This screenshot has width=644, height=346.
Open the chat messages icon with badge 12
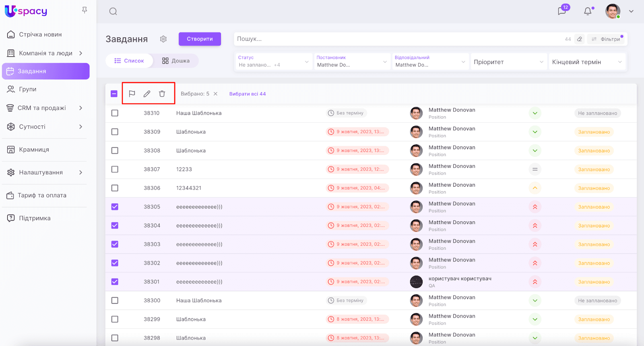coord(562,11)
